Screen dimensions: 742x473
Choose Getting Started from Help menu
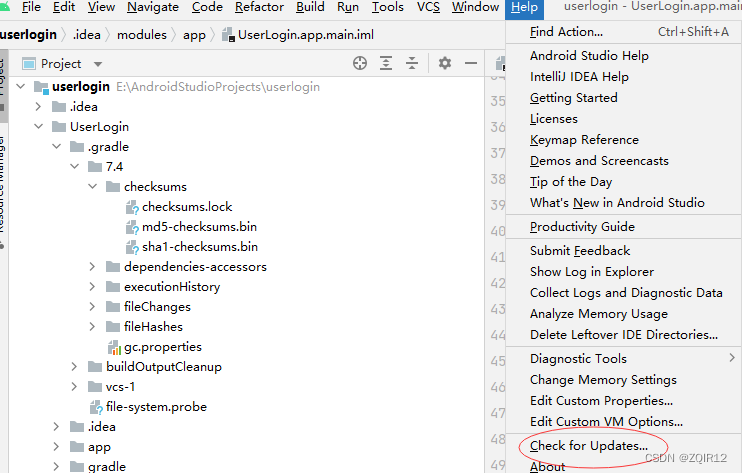pyautogui.click(x=624, y=98)
